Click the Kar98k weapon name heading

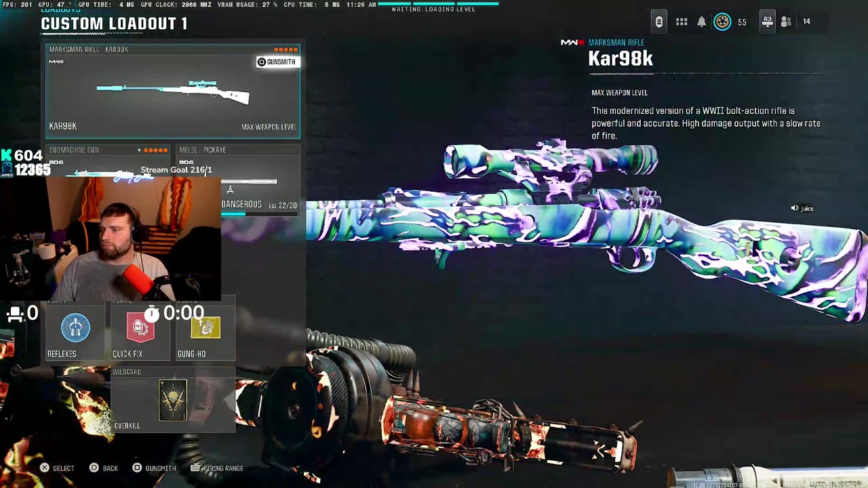(620, 59)
